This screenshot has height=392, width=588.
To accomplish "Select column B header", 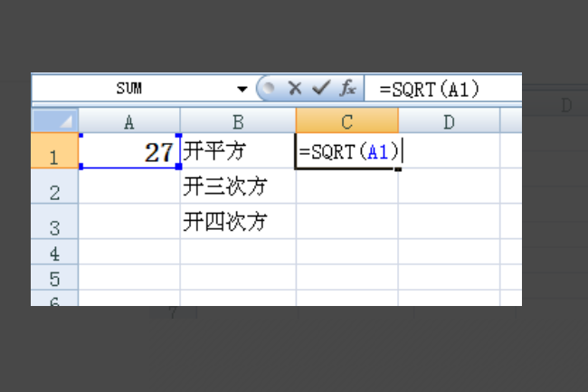I will [x=238, y=120].
